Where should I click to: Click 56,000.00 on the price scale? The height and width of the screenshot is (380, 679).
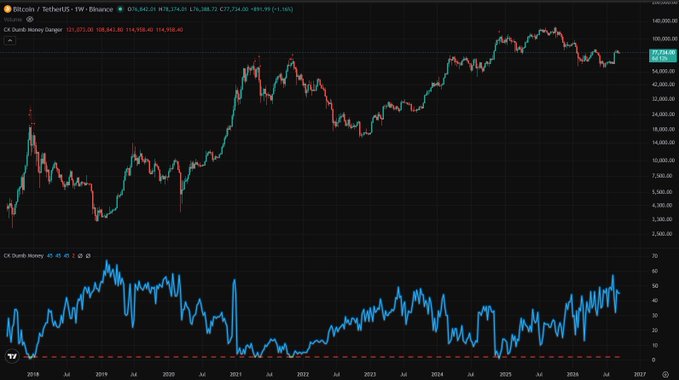[664, 71]
